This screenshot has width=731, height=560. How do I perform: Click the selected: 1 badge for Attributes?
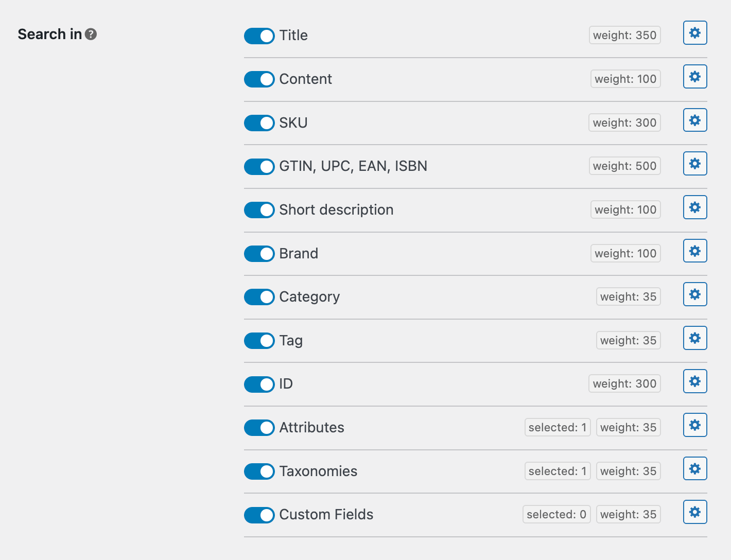(557, 428)
